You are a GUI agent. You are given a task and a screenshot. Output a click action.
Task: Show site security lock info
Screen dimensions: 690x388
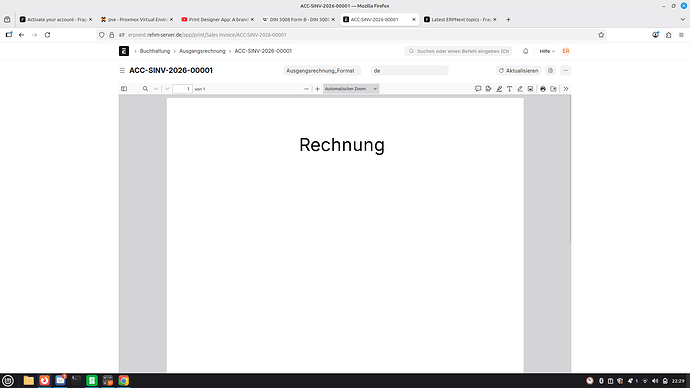[111, 35]
